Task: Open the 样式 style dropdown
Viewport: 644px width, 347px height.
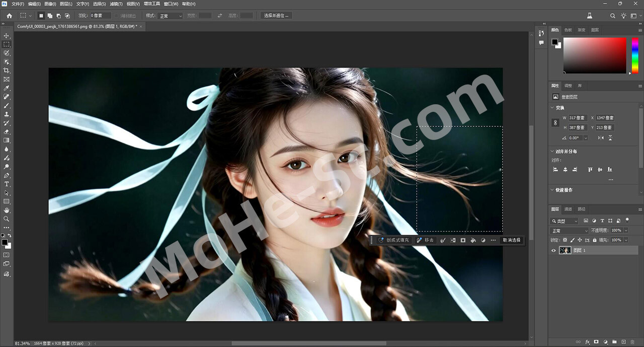Action: (x=171, y=16)
